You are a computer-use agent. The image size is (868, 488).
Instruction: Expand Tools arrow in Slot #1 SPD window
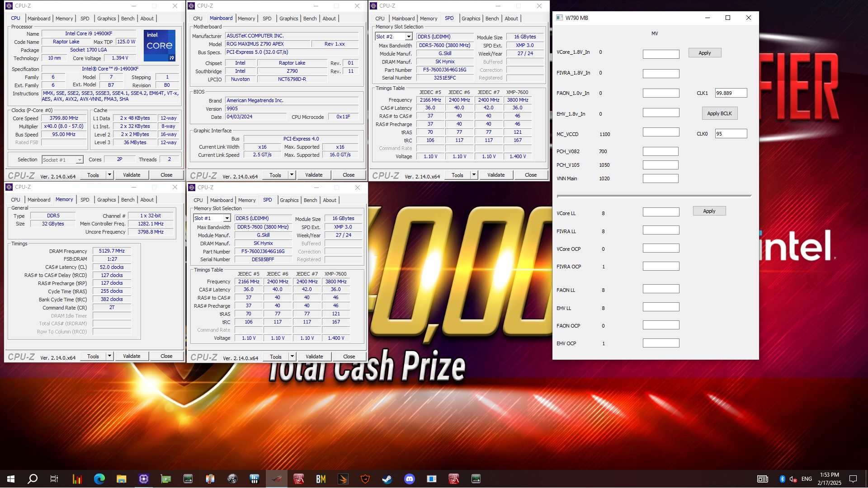[292, 357]
